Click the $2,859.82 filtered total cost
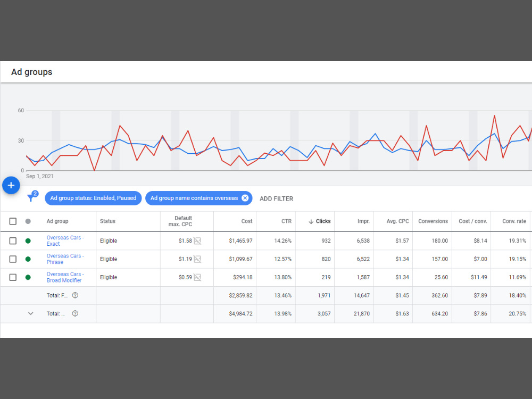The image size is (532, 399). [x=240, y=295]
